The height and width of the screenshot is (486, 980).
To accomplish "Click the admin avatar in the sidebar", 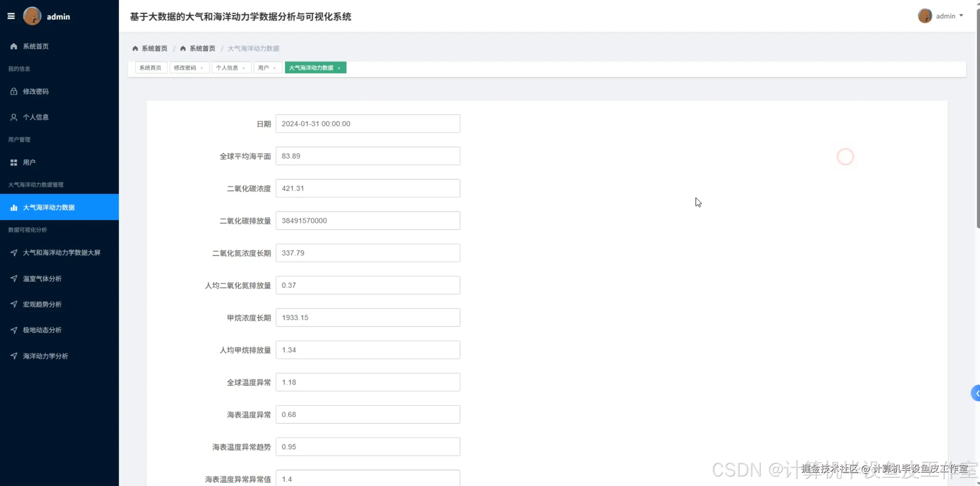I will coord(32,16).
